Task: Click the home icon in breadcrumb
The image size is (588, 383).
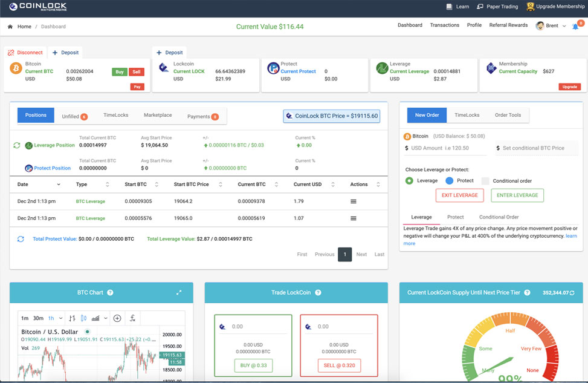Action: pyautogui.click(x=10, y=27)
